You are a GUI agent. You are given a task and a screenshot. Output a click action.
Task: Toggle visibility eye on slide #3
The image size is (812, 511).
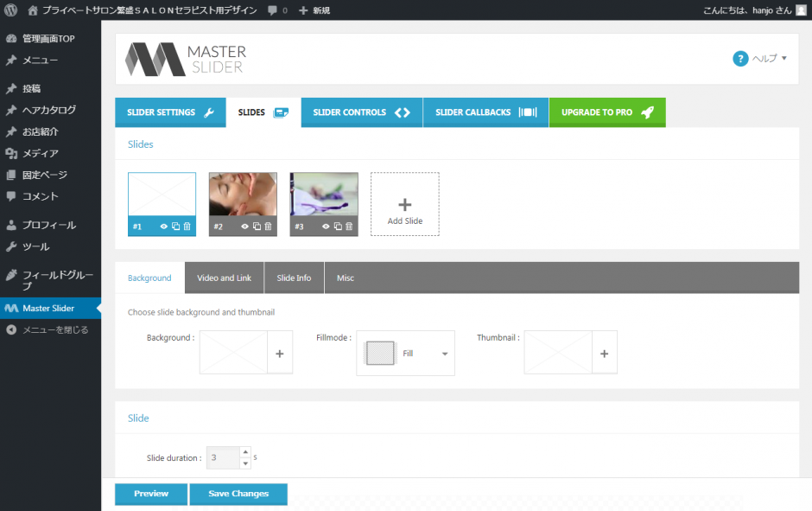tap(327, 227)
